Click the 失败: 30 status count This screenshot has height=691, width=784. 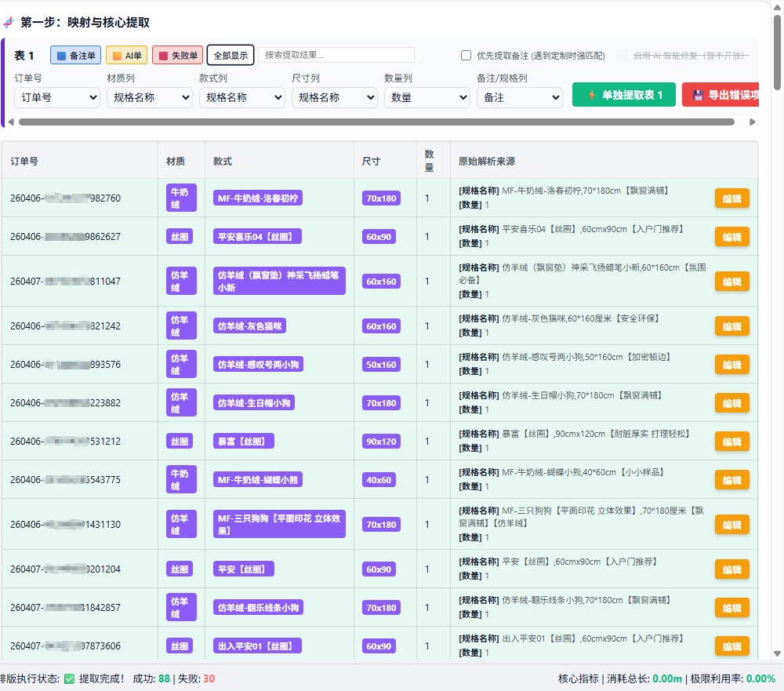coord(197,679)
